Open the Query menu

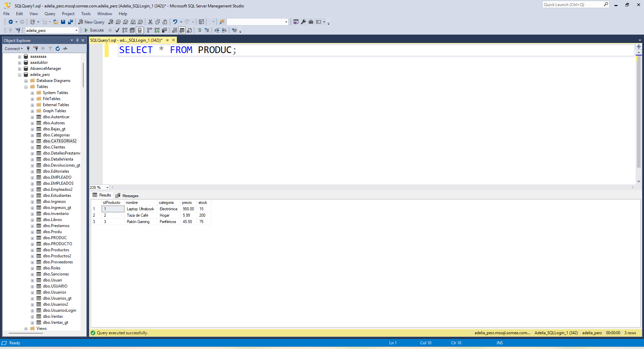pyautogui.click(x=50, y=14)
